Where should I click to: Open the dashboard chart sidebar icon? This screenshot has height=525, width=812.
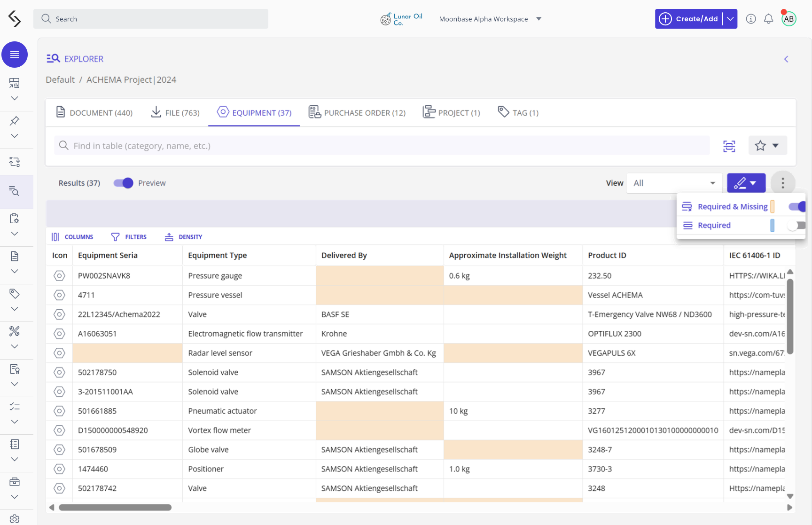coord(15,83)
